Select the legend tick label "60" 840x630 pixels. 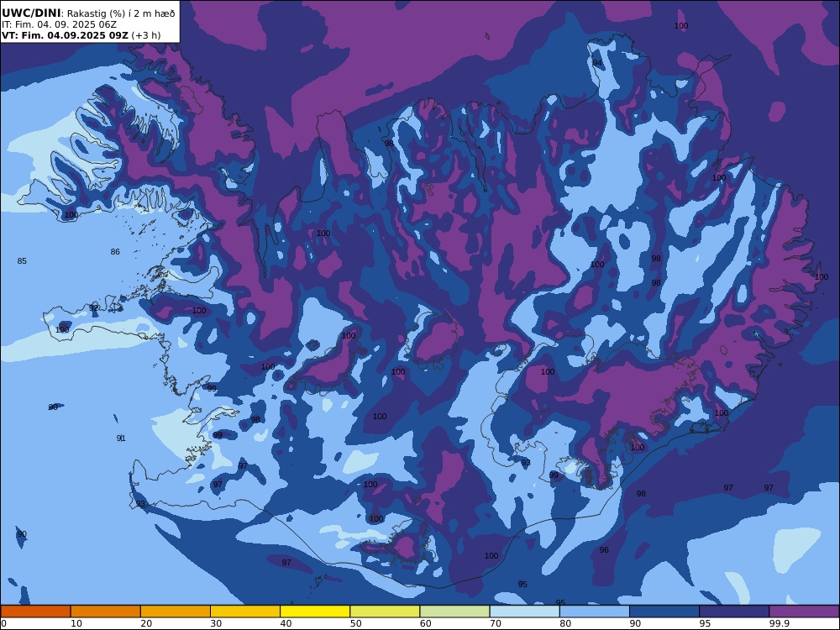pyautogui.click(x=426, y=623)
